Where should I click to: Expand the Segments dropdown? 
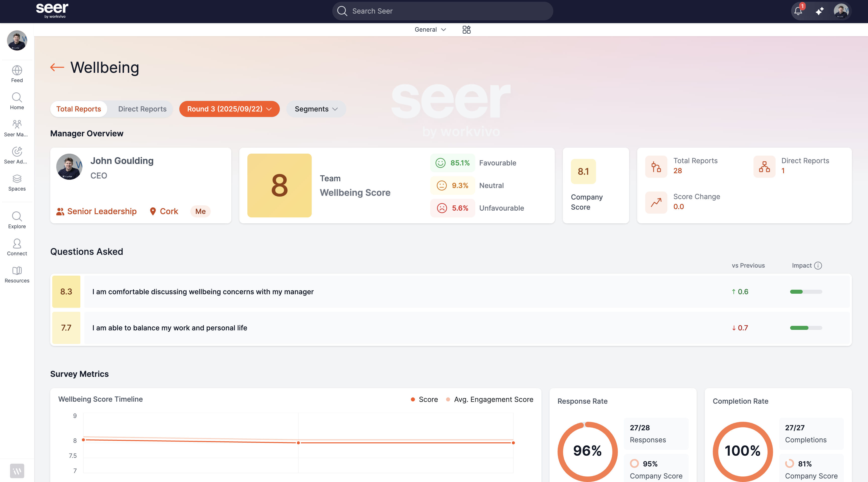tap(316, 109)
